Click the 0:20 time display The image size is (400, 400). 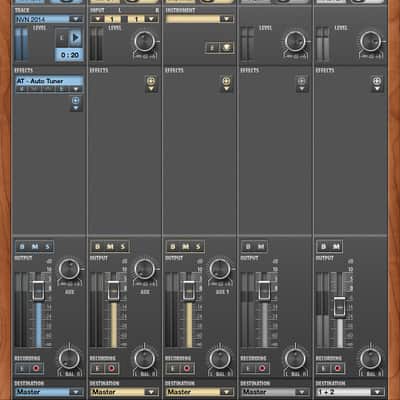pos(69,55)
